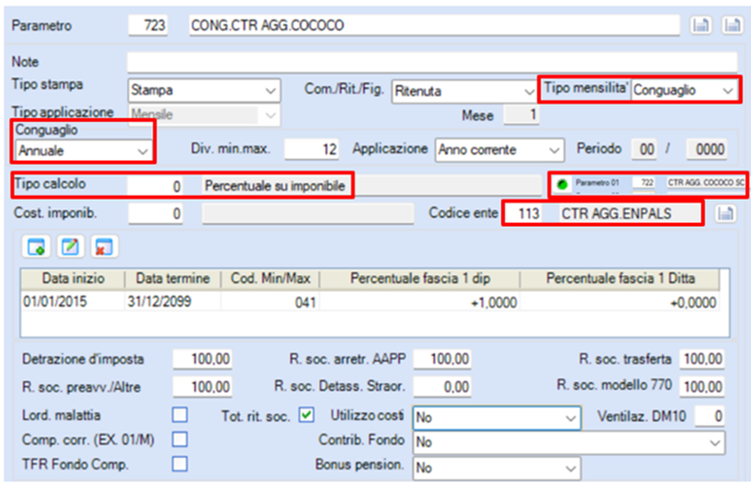
Task: Click the R. soc. Detass. Straor. field
Action: click(442, 387)
